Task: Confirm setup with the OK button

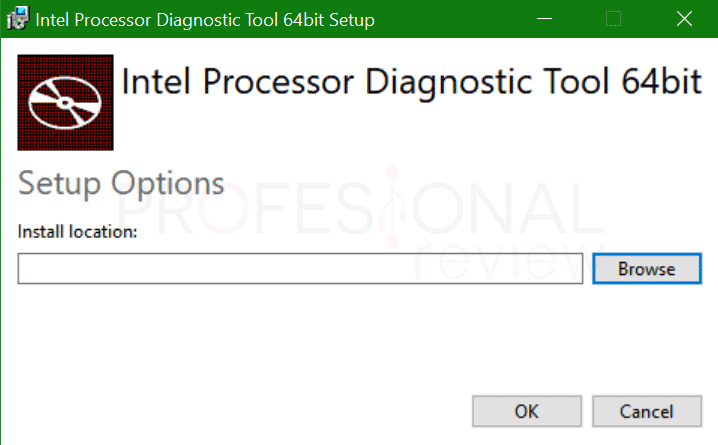Action: (x=527, y=411)
